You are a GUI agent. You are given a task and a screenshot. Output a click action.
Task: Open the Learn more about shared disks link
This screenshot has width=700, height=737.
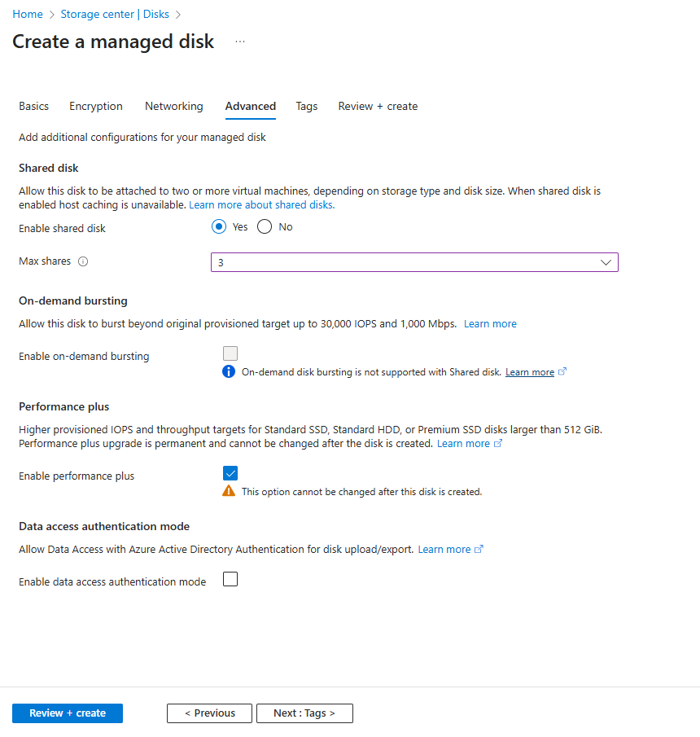[260, 204]
